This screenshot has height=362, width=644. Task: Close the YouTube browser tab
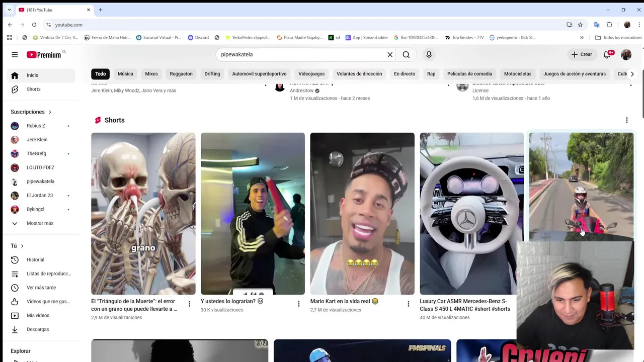[x=89, y=10]
